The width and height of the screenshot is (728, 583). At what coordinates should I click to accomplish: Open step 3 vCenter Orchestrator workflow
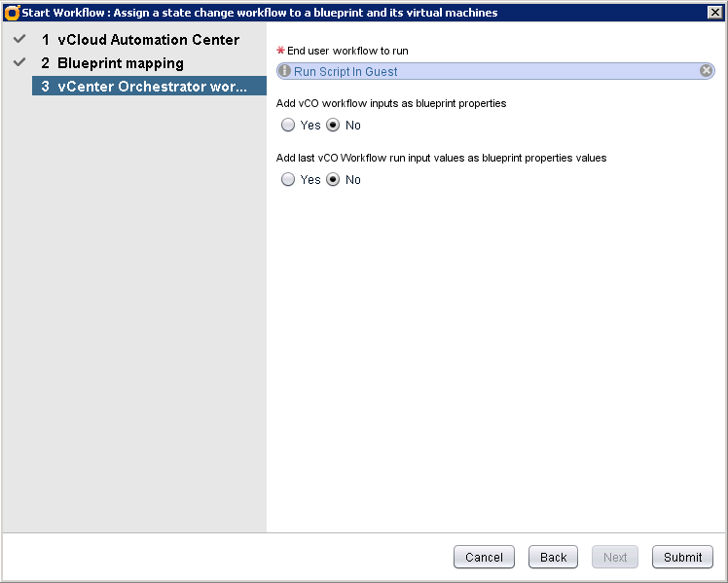144,86
